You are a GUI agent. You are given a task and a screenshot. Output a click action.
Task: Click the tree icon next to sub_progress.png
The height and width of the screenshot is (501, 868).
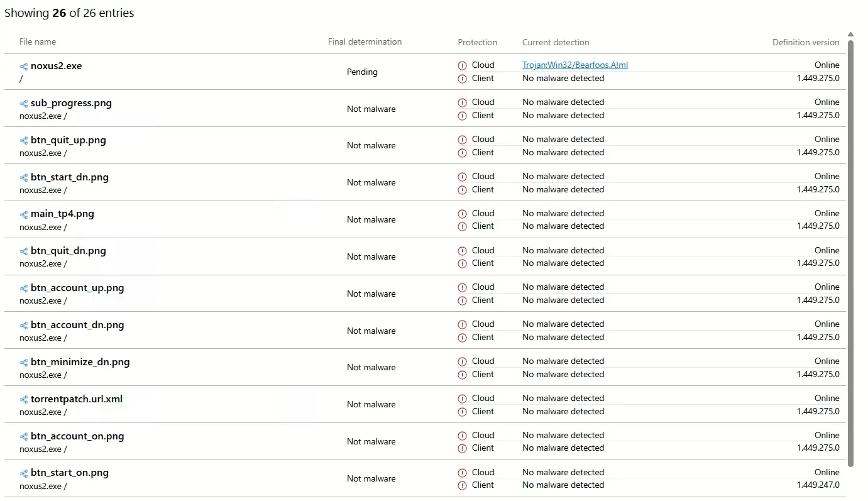[x=24, y=103]
